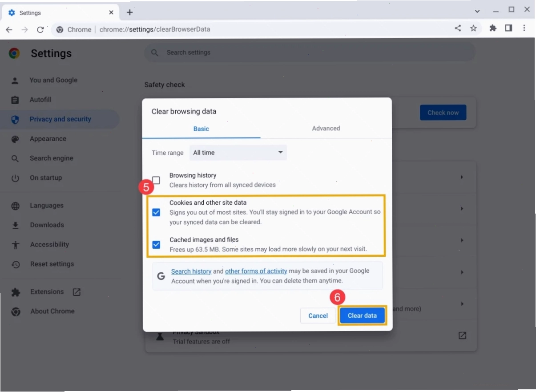This screenshot has height=392, width=536.
Task: Open the Time range dropdown set to All time
Action: pos(238,153)
